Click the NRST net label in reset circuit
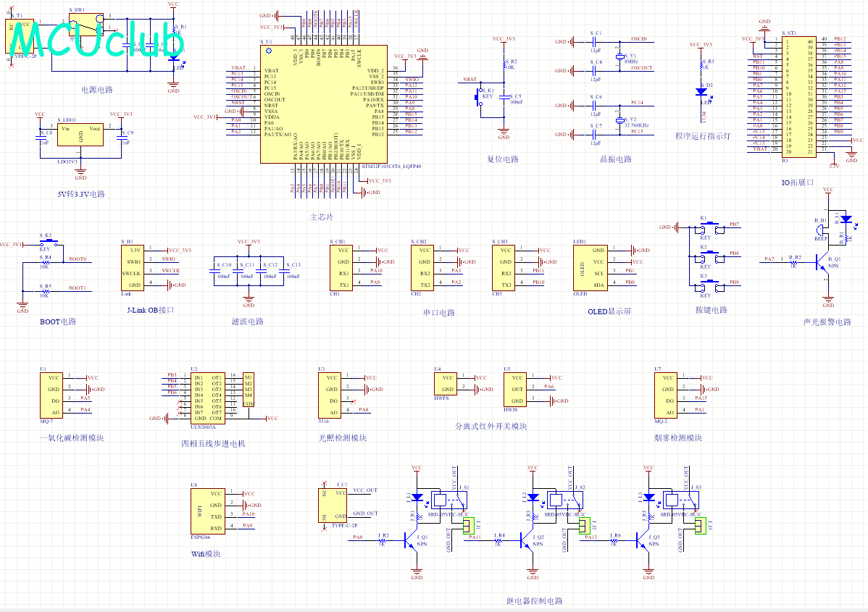Image resolution: width=868 pixels, height=612 pixels. pyautogui.click(x=470, y=80)
